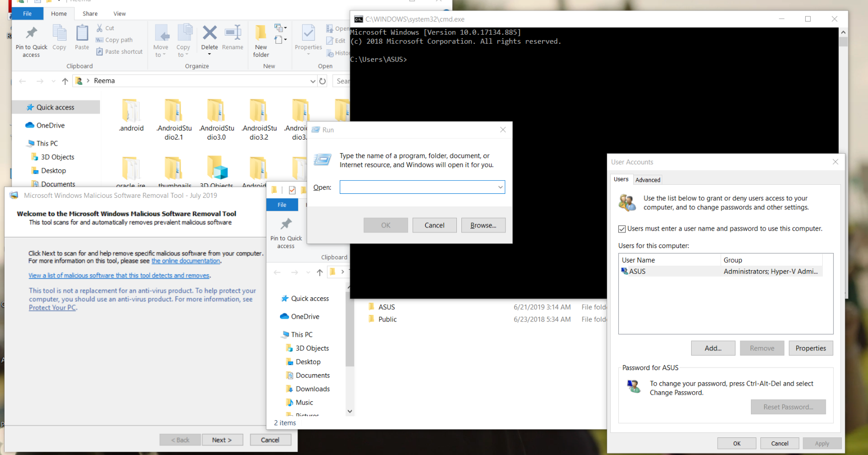Click Paste shortcut in the ribbon
Image resolution: width=868 pixels, height=455 pixels.
click(x=120, y=51)
